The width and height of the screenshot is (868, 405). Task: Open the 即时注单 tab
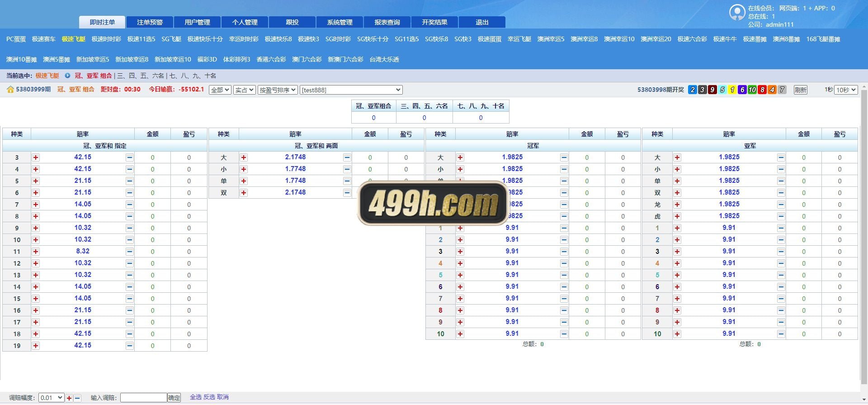coord(102,22)
